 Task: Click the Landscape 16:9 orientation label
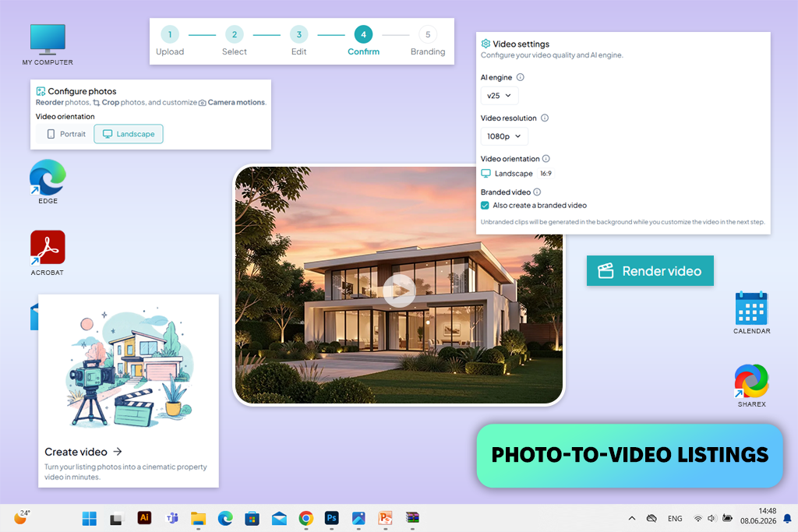coord(517,174)
